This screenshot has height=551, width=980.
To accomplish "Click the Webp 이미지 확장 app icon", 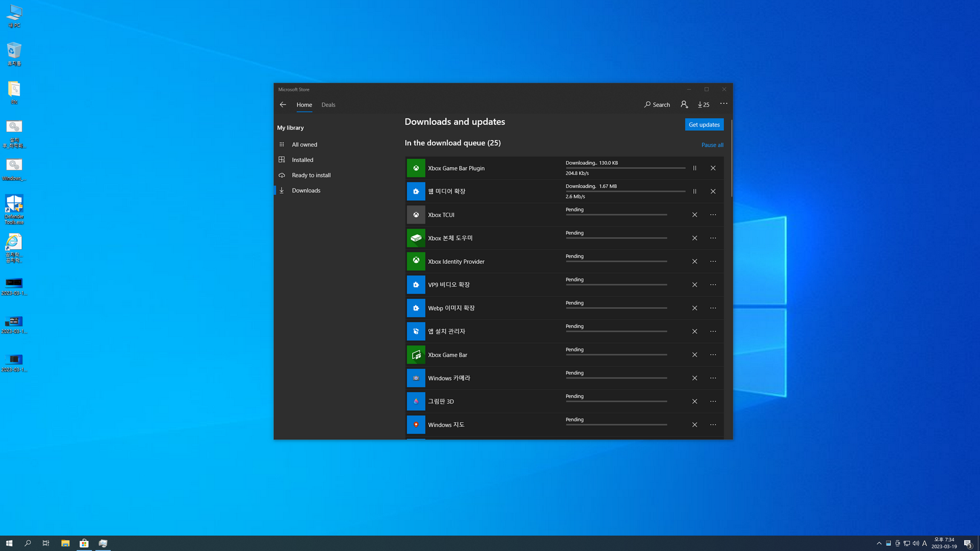I will 416,308.
